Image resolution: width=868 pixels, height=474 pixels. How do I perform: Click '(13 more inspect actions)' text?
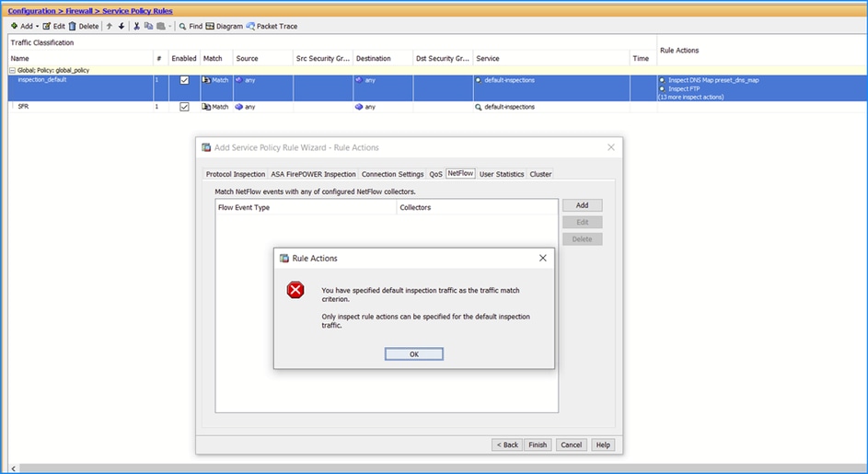(x=691, y=97)
